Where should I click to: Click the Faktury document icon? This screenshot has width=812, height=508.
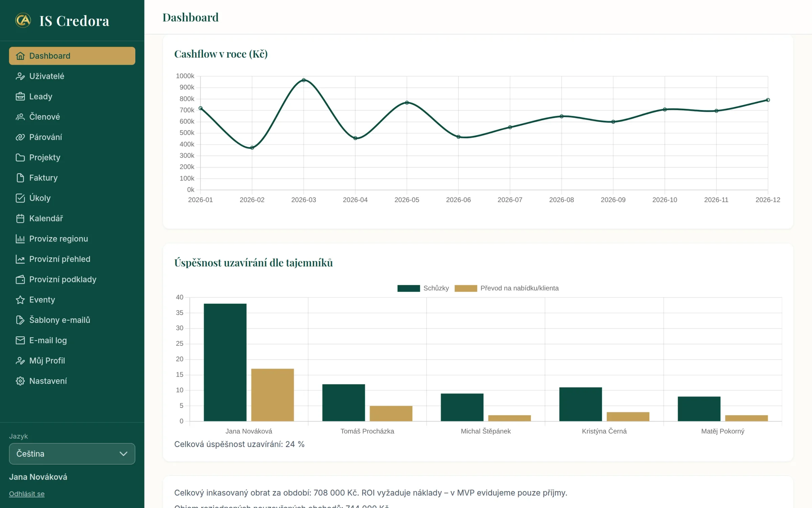click(20, 178)
